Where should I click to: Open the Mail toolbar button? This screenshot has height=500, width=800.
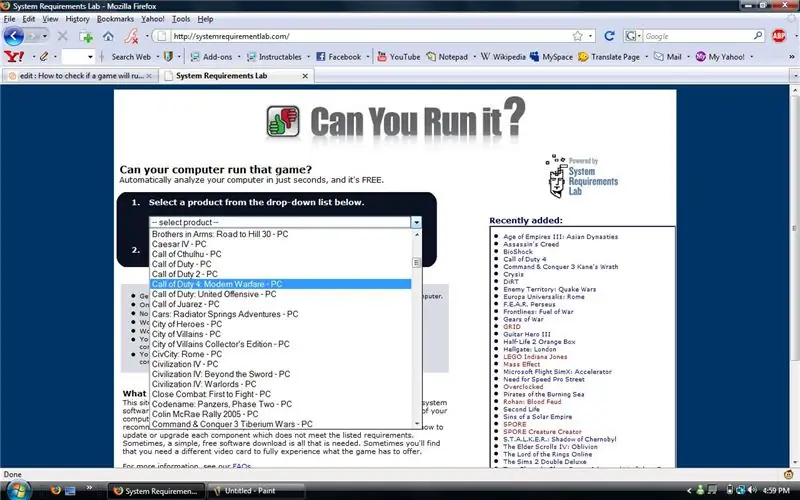(x=668, y=57)
